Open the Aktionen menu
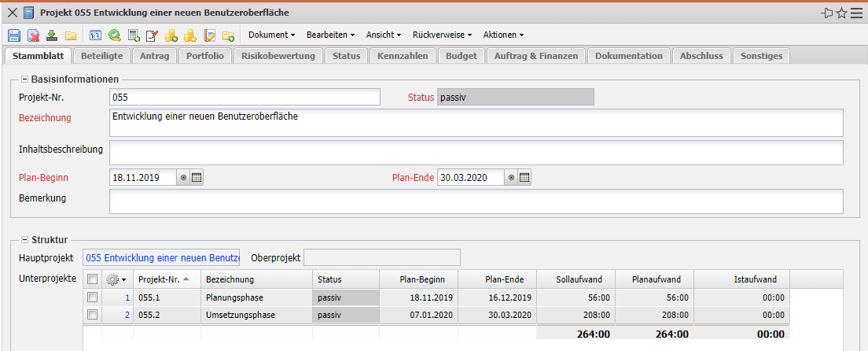 coord(503,35)
